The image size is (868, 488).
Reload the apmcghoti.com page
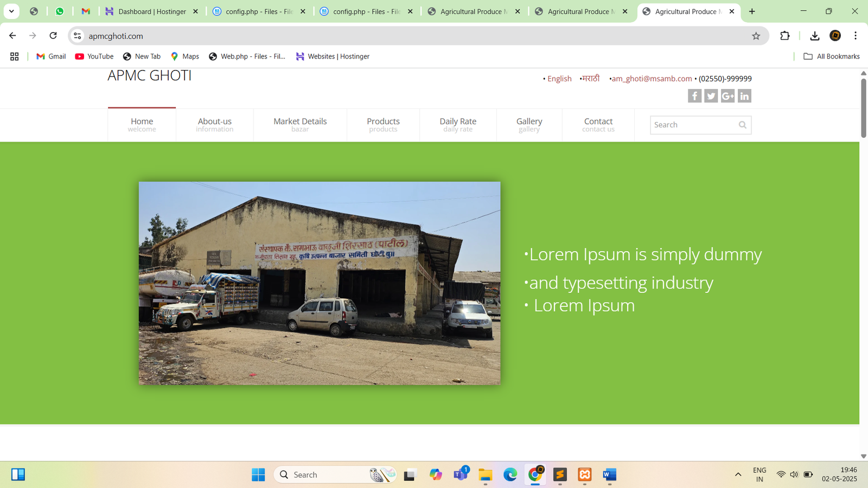click(53, 36)
